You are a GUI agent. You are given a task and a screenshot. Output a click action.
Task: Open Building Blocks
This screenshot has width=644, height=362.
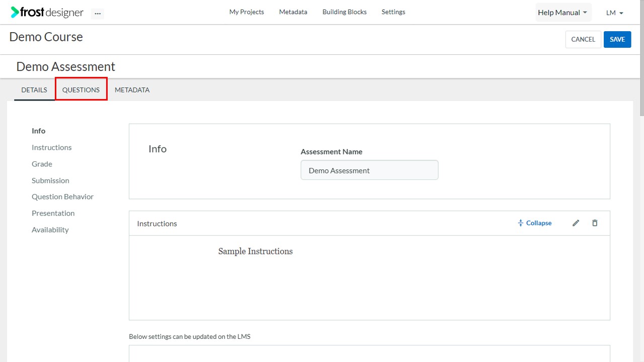(x=345, y=12)
